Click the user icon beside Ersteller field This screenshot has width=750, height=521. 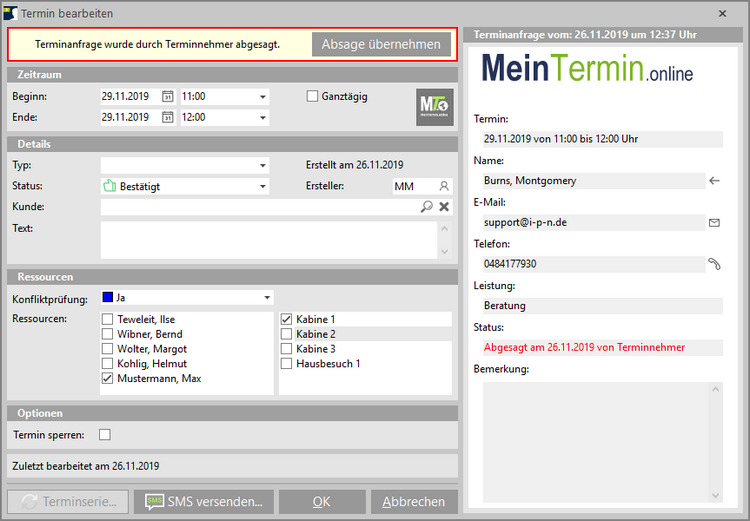(444, 186)
